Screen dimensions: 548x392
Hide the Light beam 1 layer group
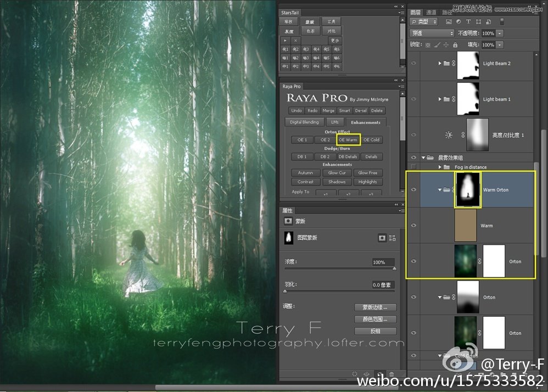tap(414, 99)
